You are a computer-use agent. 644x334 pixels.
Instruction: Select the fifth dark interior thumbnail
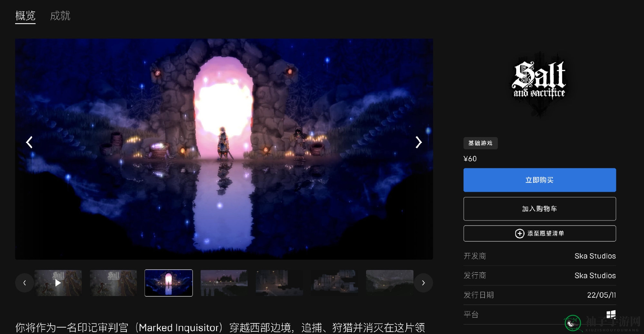279,283
